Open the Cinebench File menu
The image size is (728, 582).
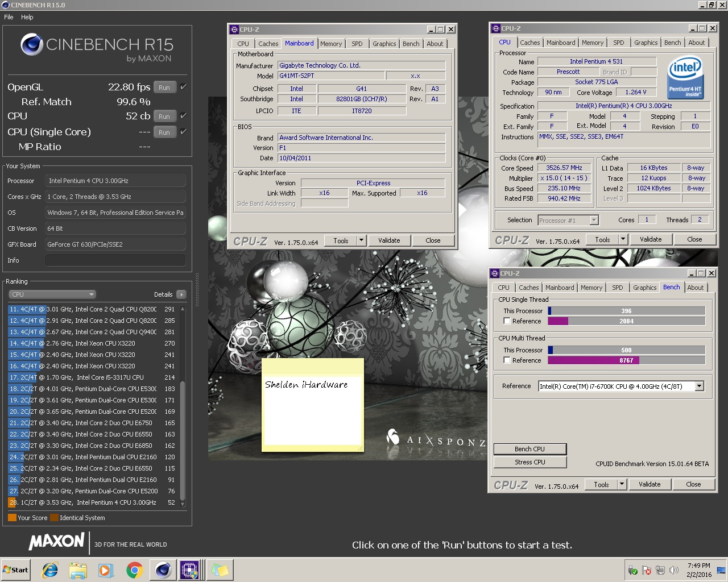[x=9, y=17]
